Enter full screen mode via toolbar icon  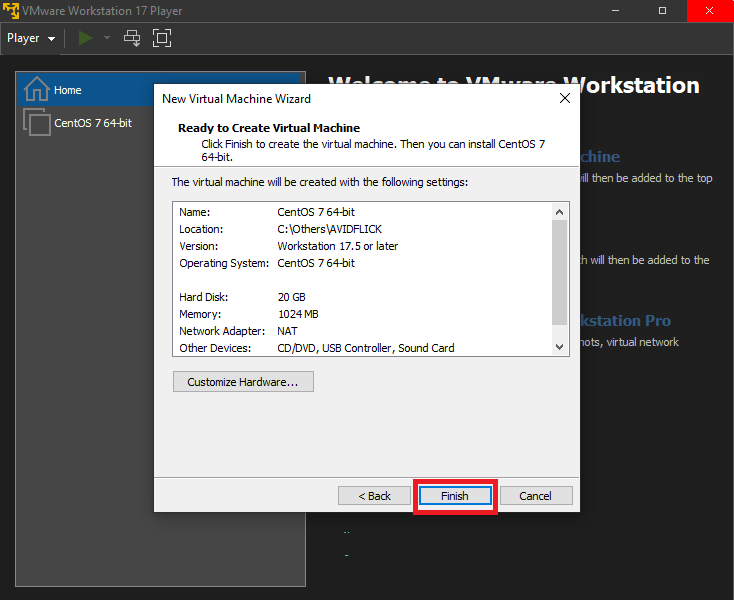click(x=162, y=38)
